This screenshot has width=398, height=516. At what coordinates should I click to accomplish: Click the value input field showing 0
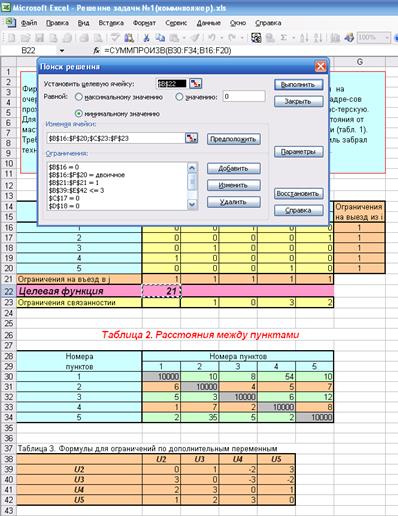click(244, 96)
